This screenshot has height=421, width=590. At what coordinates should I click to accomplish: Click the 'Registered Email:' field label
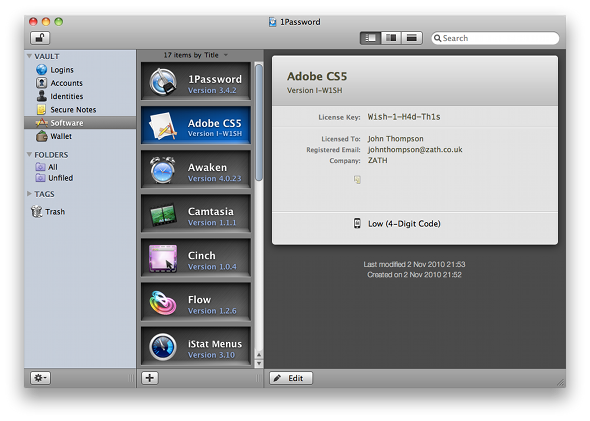click(333, 150)
